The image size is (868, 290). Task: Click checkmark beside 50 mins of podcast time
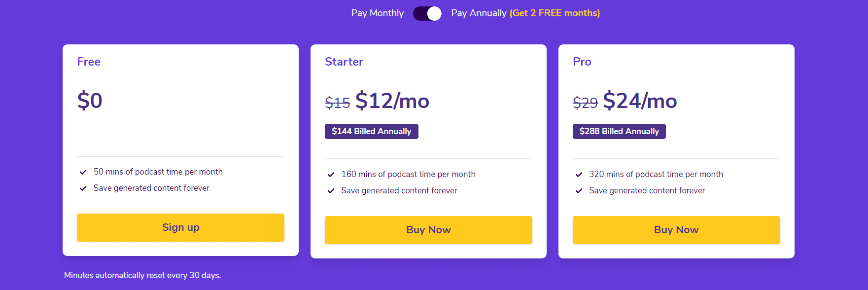(83, 172)
